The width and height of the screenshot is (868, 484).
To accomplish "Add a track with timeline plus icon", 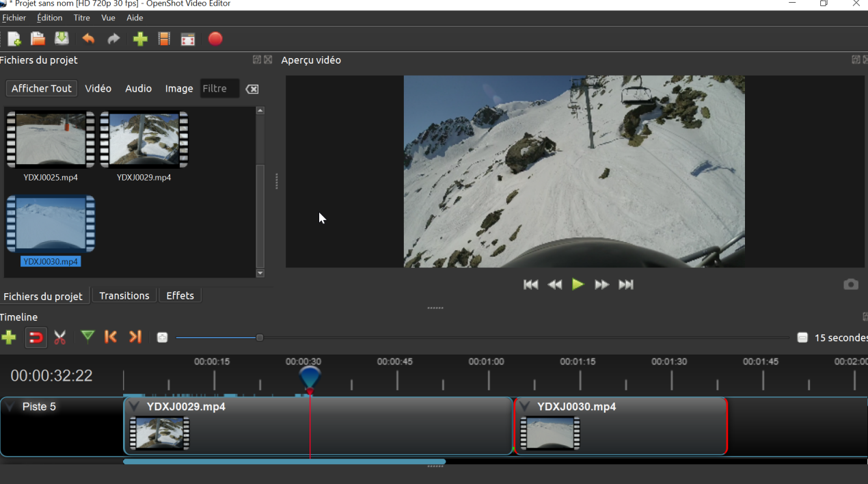I will 9,337.
